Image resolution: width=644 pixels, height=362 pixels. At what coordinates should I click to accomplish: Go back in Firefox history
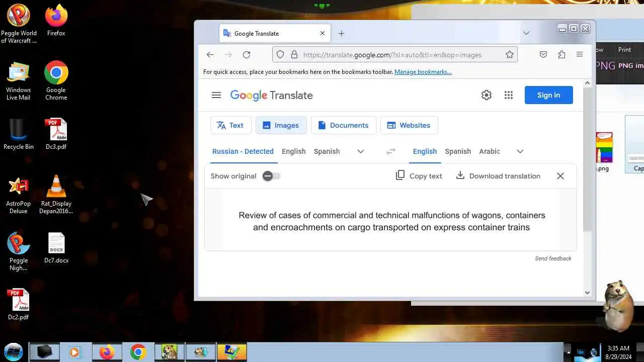(210, 55)
